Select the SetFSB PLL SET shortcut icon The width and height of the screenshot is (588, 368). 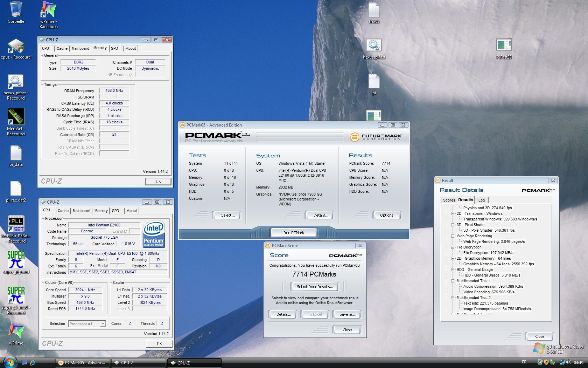16,224
